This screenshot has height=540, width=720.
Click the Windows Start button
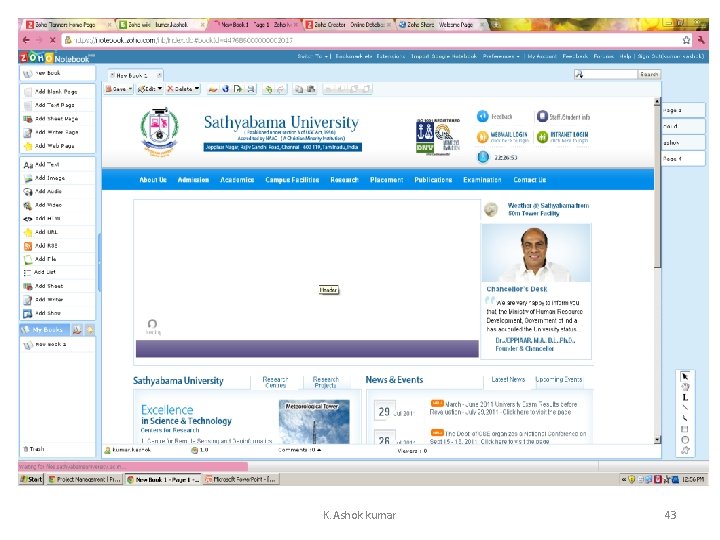click(32, 479)
